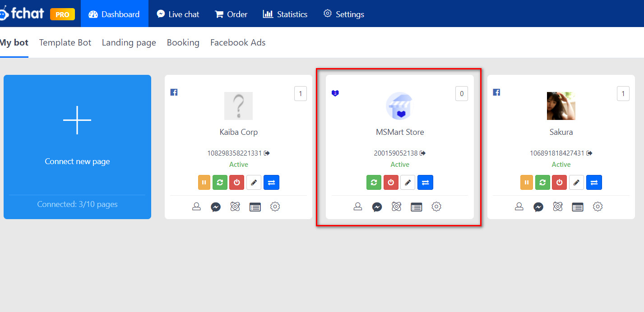The width and height of the screenshot is (644, 312).
Task: Open the Settings menu
Action: [x=344, y=14]
